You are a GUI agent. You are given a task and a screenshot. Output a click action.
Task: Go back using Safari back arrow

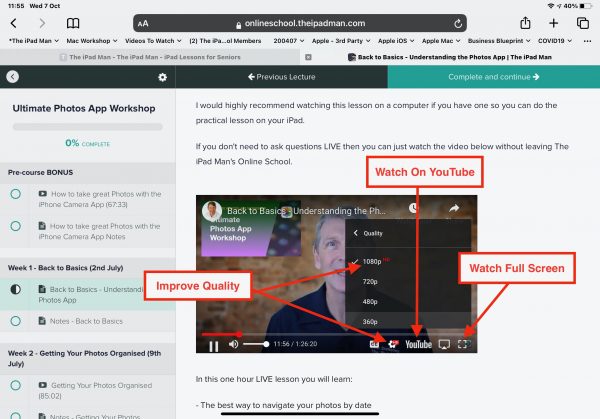[14, 23]
